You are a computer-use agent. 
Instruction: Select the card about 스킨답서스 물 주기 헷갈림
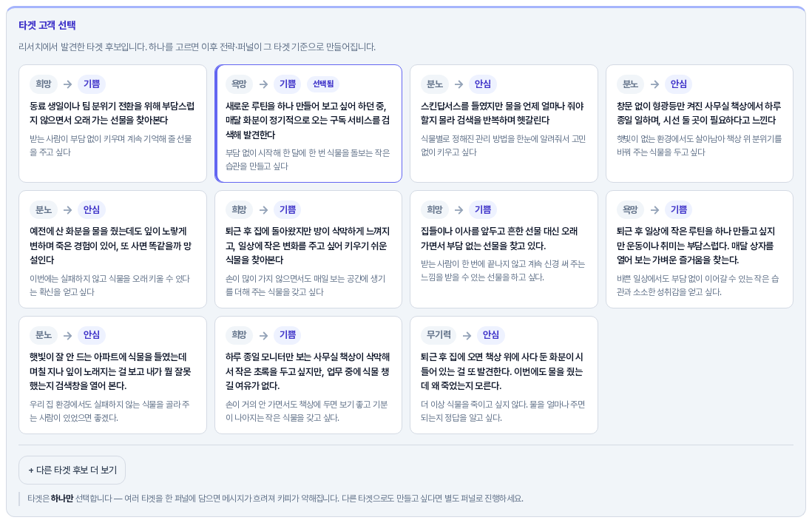click(x=504, y=124)
